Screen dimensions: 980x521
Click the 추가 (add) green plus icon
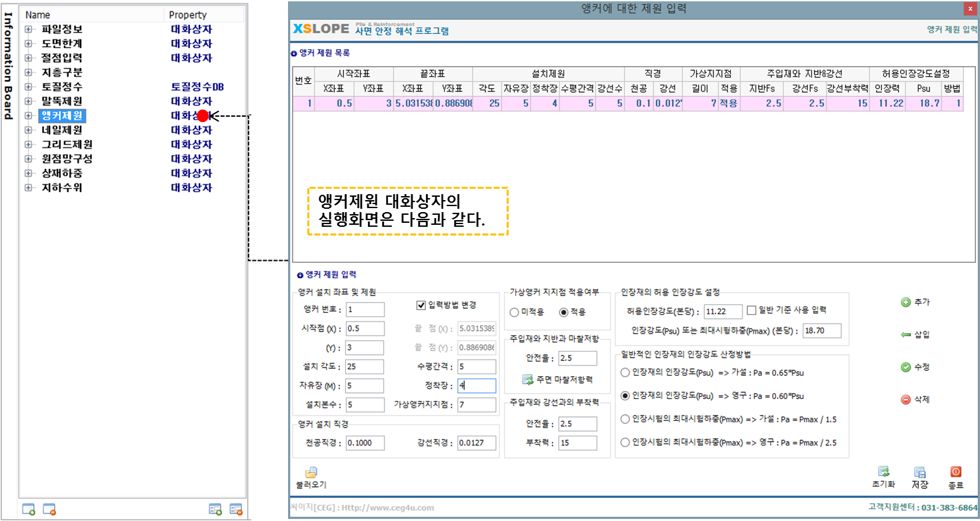[x=906, y=302]
